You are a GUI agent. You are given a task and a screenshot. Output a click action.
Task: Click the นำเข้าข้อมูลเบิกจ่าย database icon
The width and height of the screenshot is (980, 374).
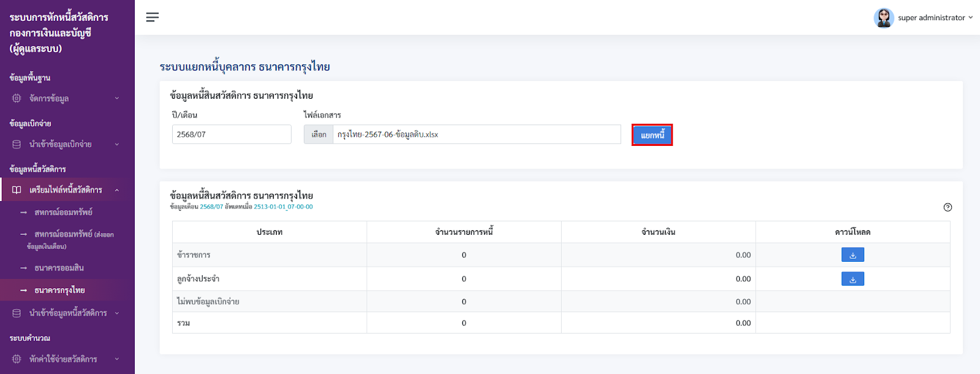click(17, 144)
